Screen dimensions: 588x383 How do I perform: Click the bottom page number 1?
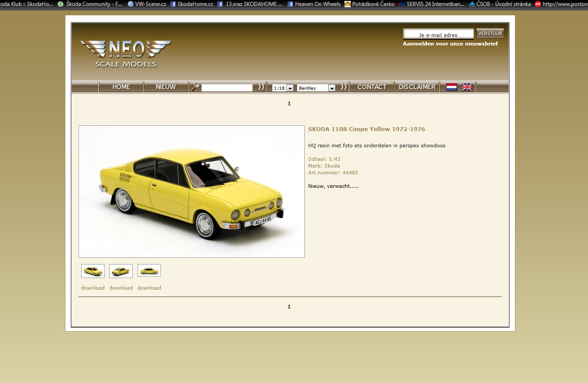(x=289, y=306)
